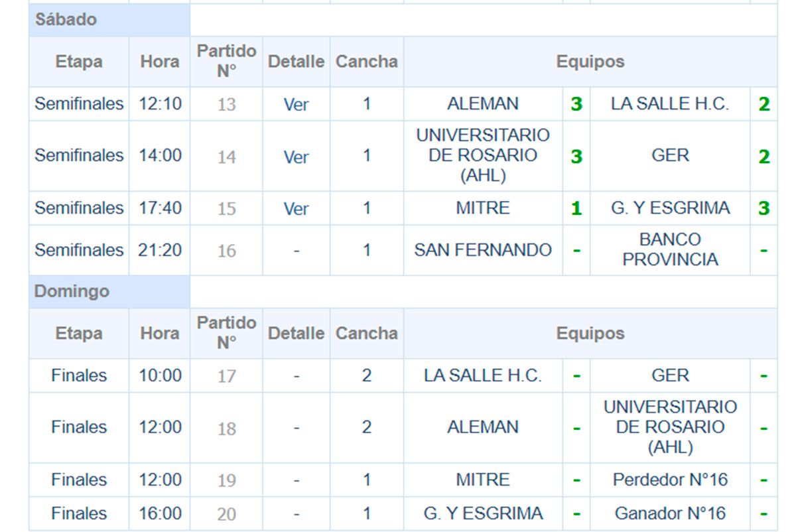Click UNIVERSITARIO DE ROSARIO in the semifinals

[483, 155]
